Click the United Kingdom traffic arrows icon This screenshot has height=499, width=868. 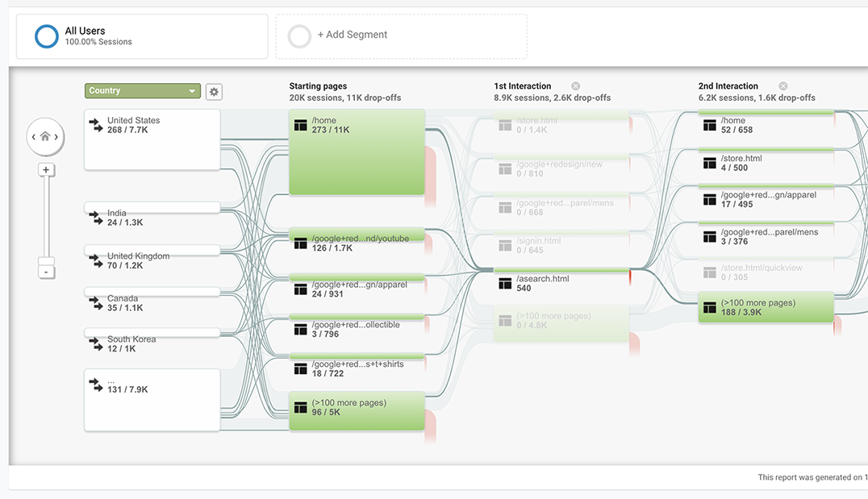pos(96,260)
